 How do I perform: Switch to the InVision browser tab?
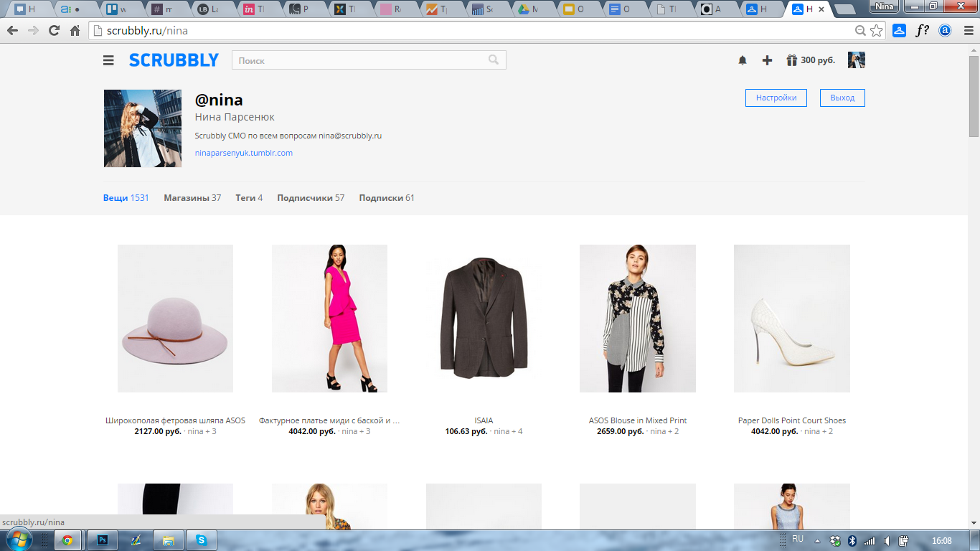tap(253, 10)
